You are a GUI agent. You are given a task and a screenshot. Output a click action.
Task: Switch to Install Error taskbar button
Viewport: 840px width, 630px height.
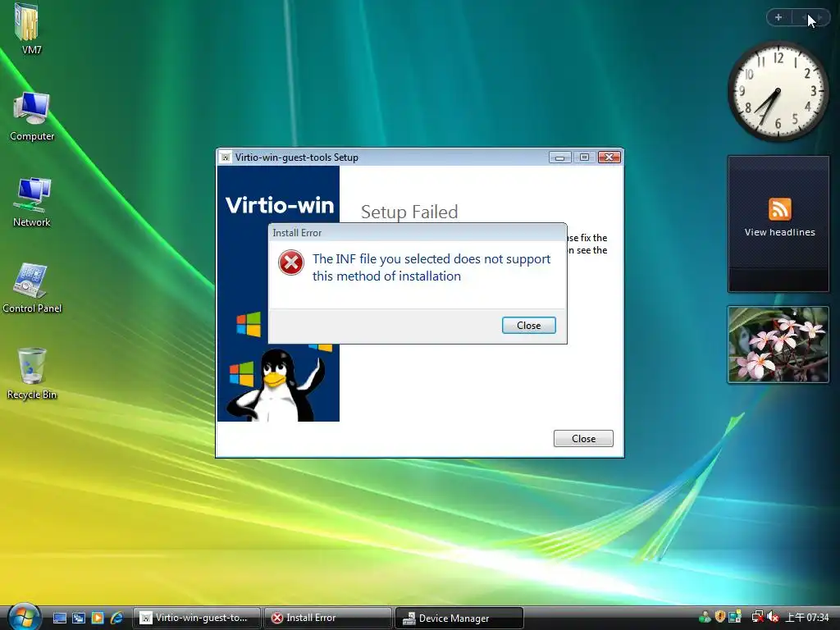328,618
